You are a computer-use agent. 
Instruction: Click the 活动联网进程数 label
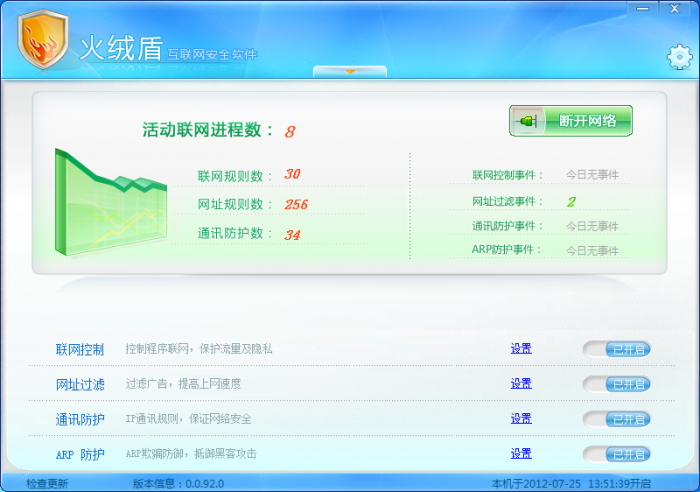tap(208, 130)
